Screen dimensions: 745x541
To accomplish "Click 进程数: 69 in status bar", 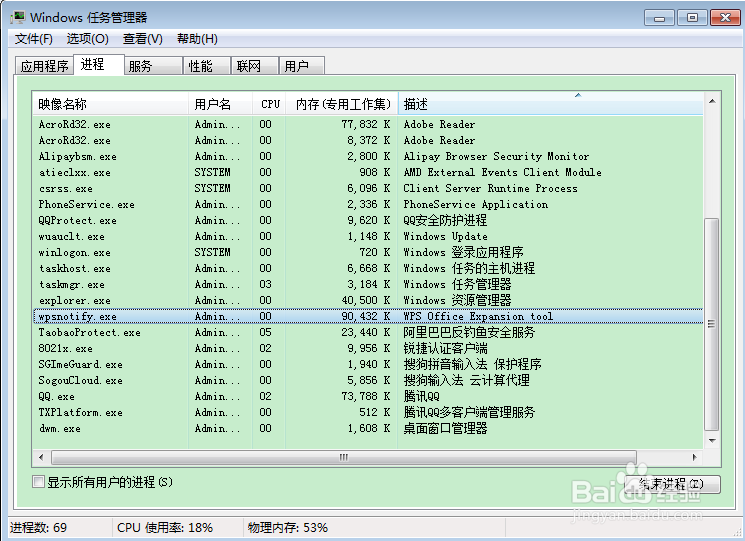I will (38, 528).
